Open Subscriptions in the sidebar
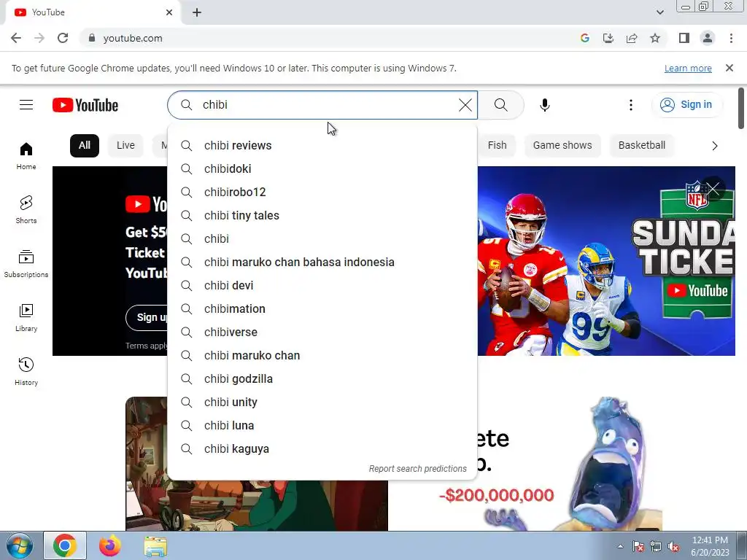 pyautogui.click(x=26, y=263)
